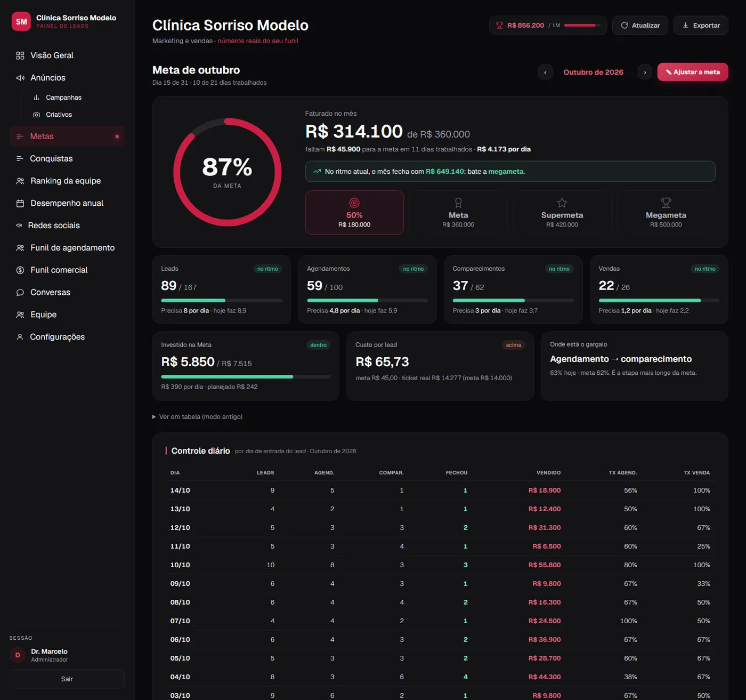
Task: Click the Ajustar a meta button
Action: (x=693, y=72)
